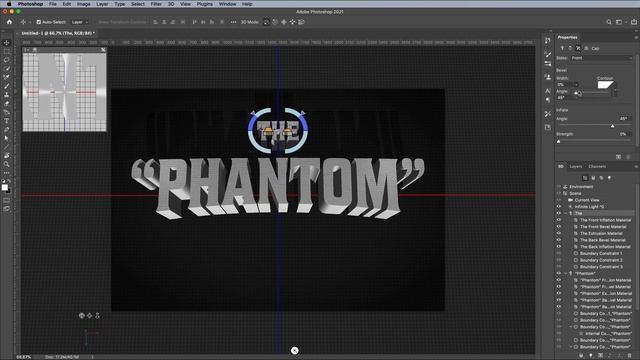Hide The Back Inflation Material
The image size is (640, 360).
coord(559,247)
